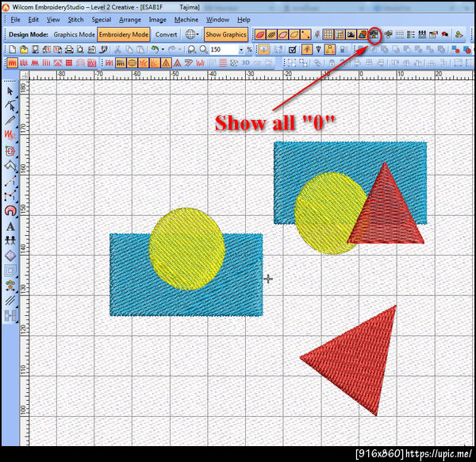Screen dimensions: 476x462
Task: Select the Reshape Object tool in left toolbox
Action: pos(10,105)
